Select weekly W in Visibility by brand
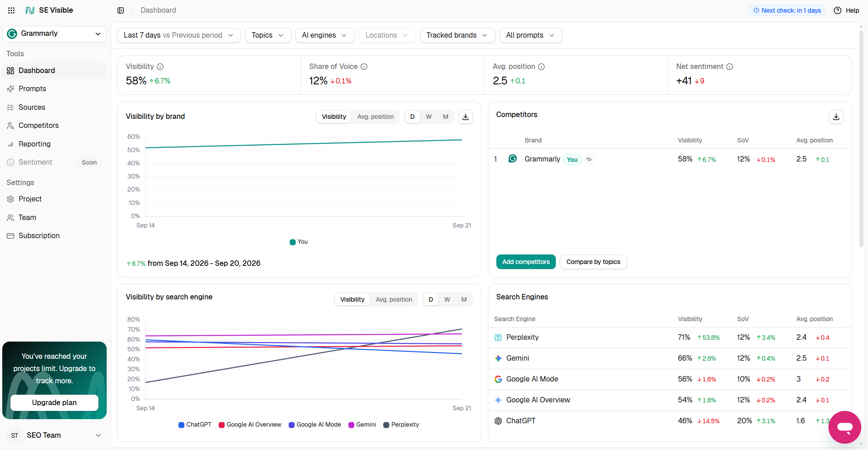The height and width of the screenshot is (450, 868). (429, 117)
